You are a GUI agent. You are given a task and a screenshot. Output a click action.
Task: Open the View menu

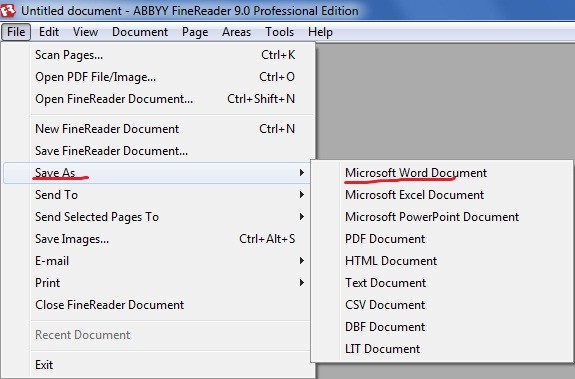[x=85, y=32]
